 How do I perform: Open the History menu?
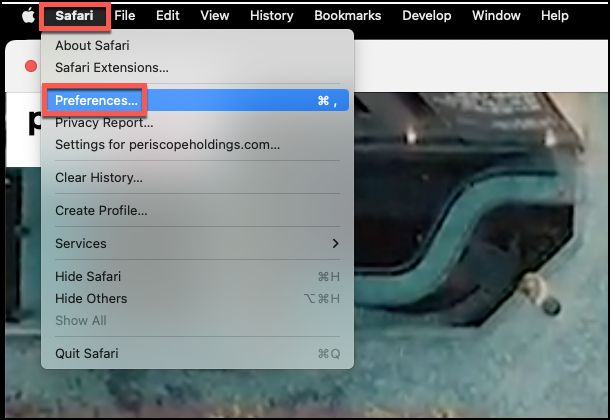click(272, 16)
